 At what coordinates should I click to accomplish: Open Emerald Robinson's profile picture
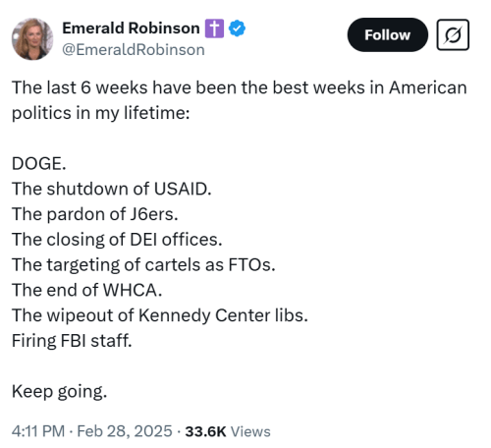pos(32,39)
